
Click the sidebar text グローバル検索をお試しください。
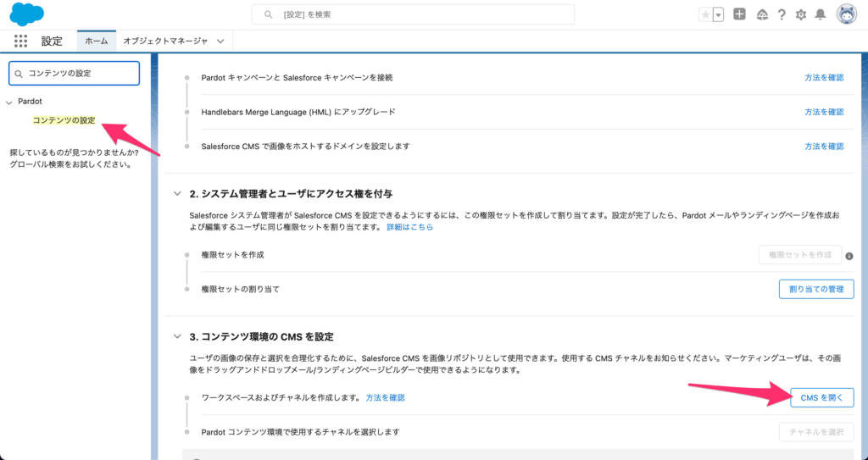coord(71,164)
